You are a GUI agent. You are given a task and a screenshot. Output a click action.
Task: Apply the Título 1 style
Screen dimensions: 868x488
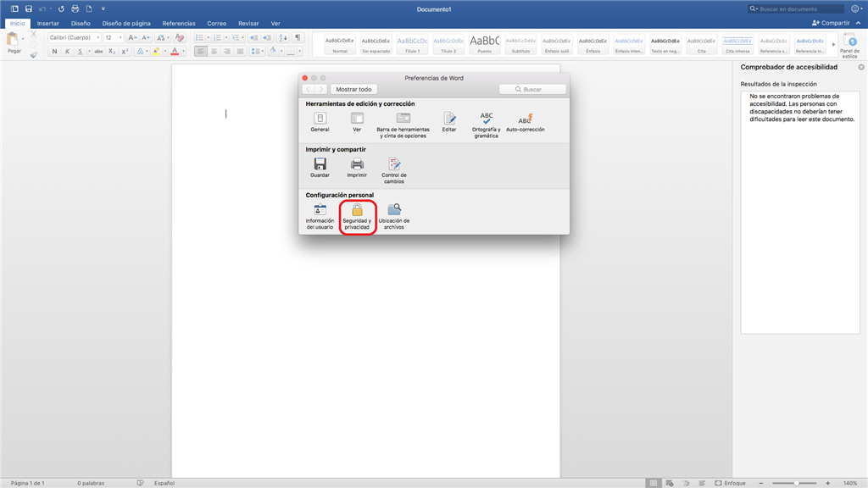click(413, 44)
